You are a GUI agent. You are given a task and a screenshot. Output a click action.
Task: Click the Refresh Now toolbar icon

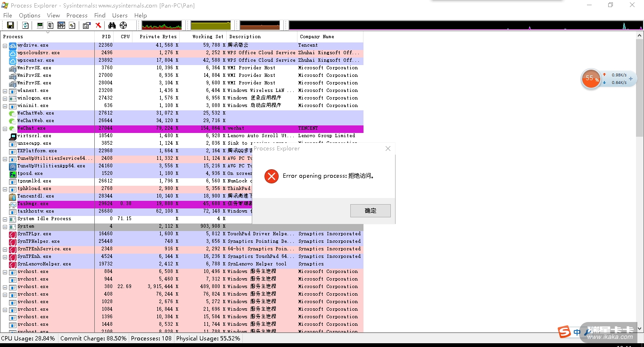[x=25, y=25]
